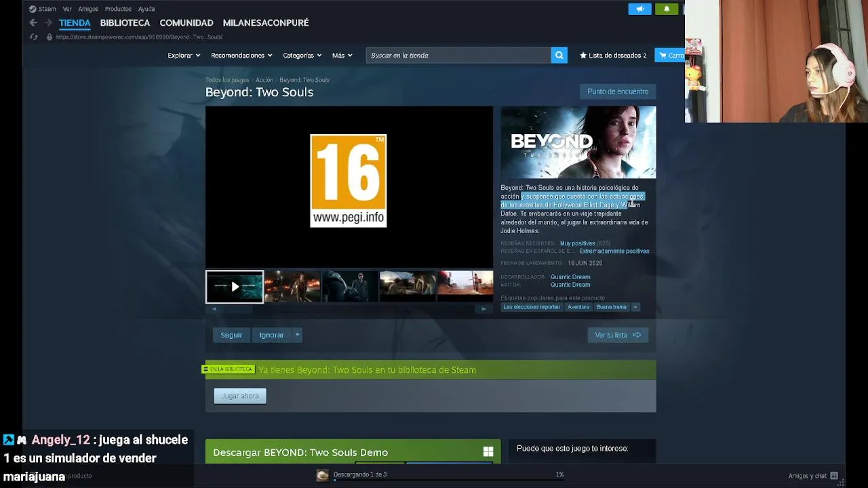Click the store URL address text
The image size is (868, 488).
click(x=139, y=37)
